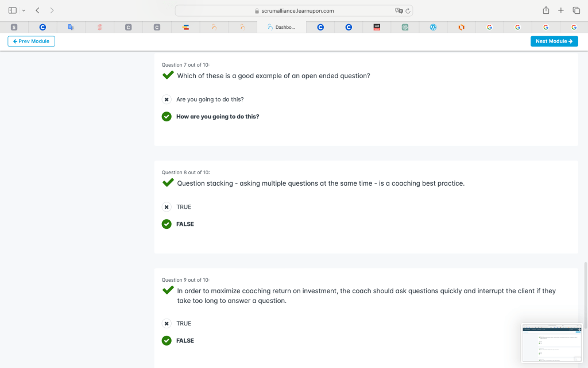The height and width of the screenshot is (368, 588).
Task: Click the Prev Module button
Action: click(31, 41)
